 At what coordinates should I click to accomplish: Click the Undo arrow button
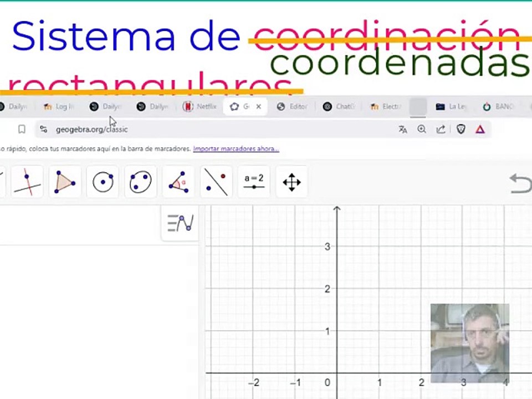(x=520, y=183)
